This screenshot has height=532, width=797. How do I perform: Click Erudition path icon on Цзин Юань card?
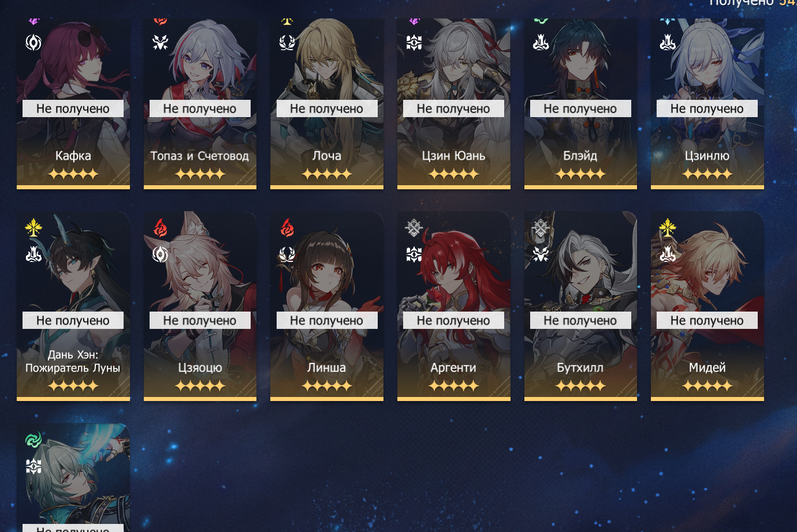(414, 43)
